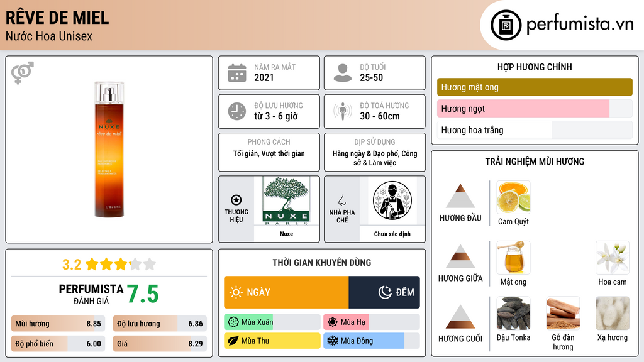Click the person silhouette icon beside Độ tuổi

click(x=343, y=73)
